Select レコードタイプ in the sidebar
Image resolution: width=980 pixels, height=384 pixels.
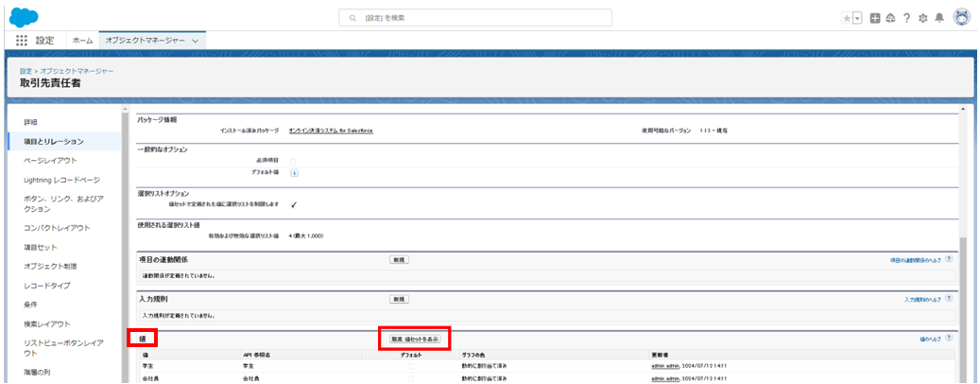point(47,286)
